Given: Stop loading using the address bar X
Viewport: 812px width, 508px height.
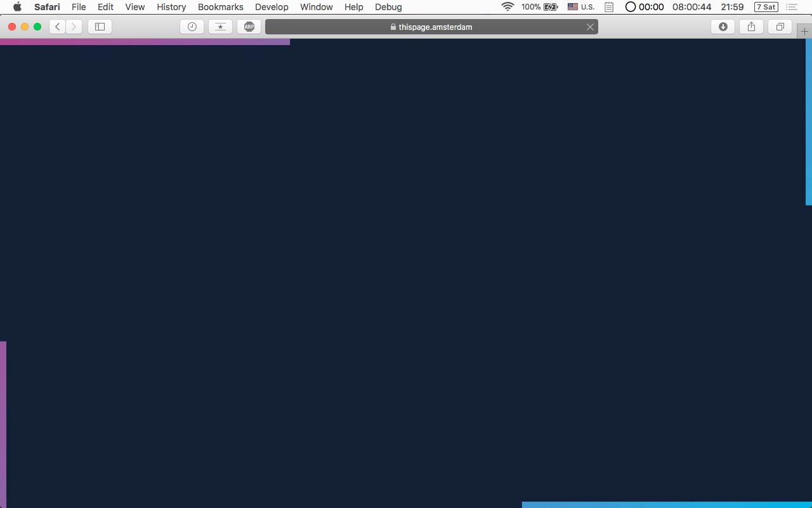Looking at the screenshot, I should click(x=590, y=27).
